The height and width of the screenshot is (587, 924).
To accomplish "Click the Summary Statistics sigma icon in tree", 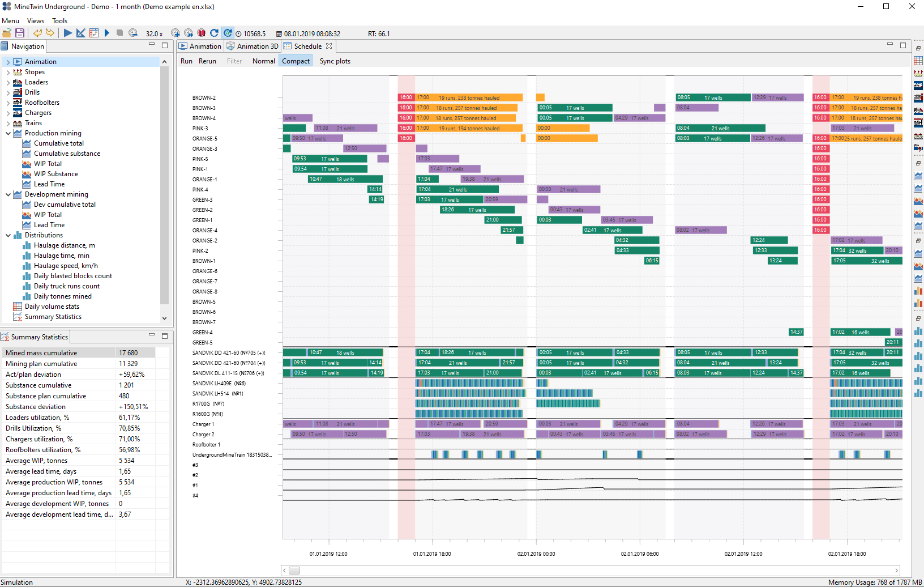I will (18, 317).
